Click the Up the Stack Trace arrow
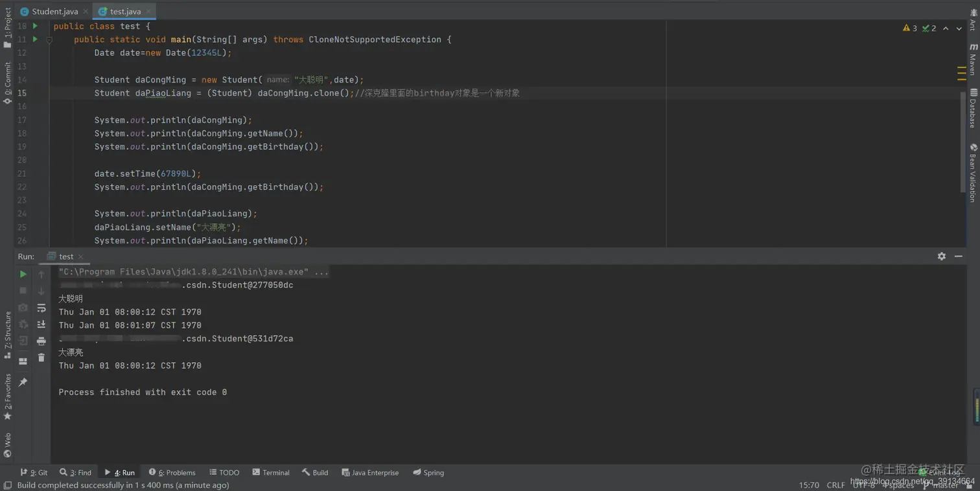980x491 pixels. click(41, 274)
